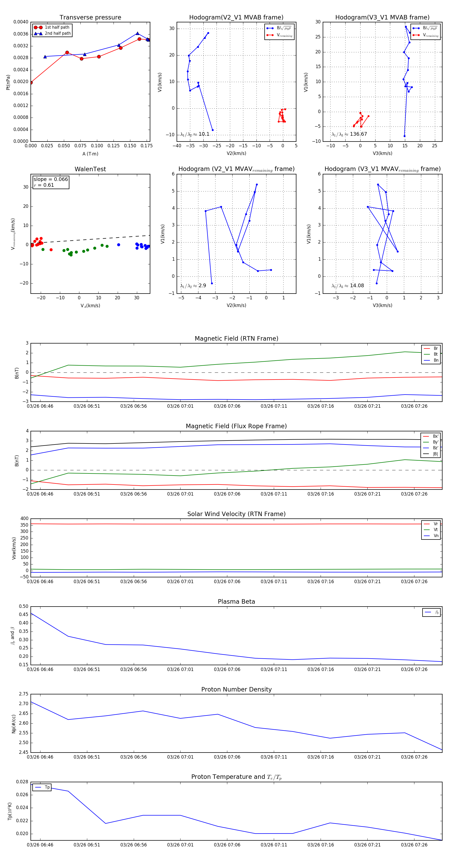473x868 pixels.
Task: Select the 'Br' legend entry
Action: pyautogui.click(x=431, y=349)
